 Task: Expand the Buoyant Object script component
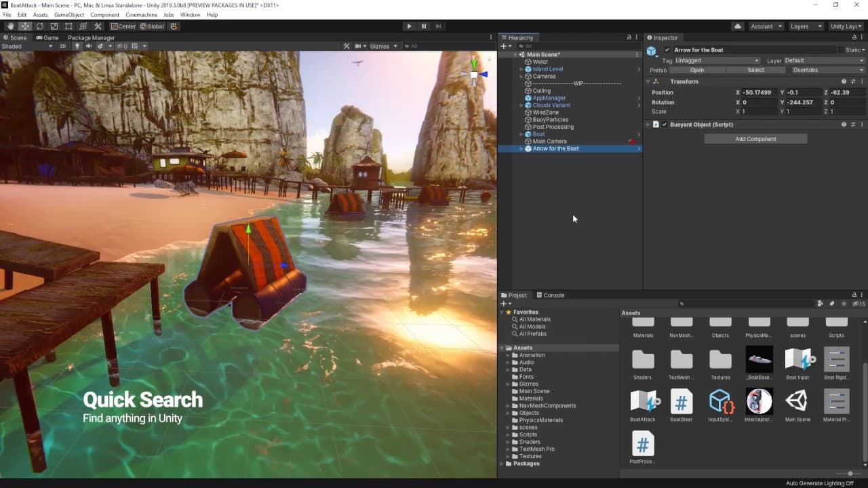tap(648, 125)
